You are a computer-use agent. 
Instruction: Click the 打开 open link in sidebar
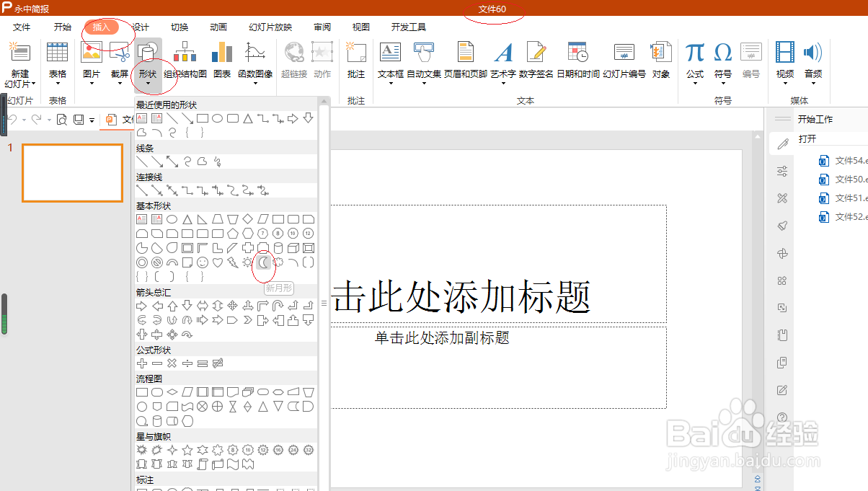click(x=807, y=138)
